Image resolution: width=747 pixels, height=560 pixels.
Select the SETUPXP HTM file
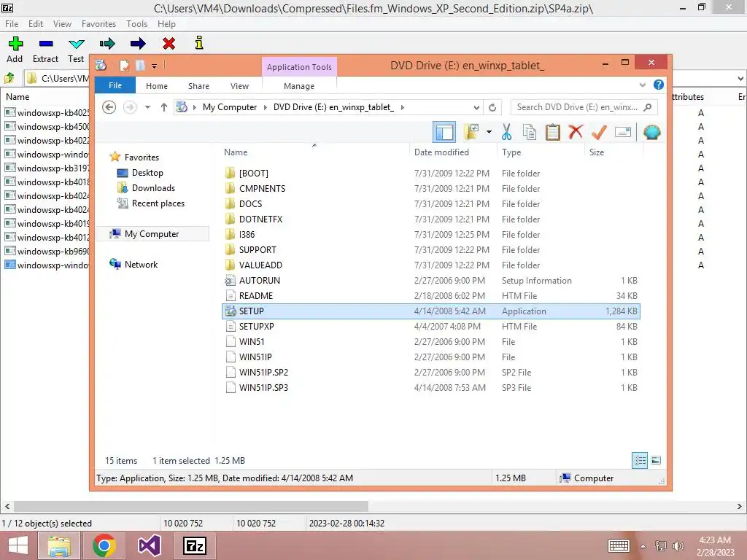(431, 326)
